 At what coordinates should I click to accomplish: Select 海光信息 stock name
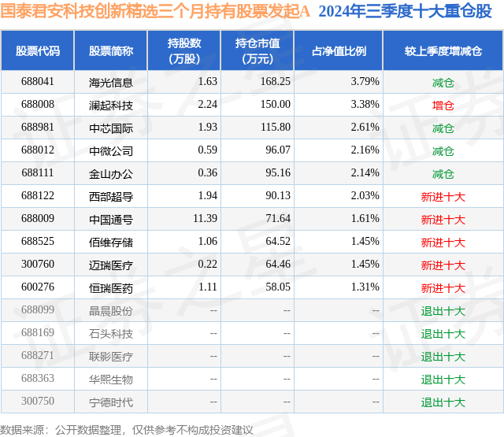111,83
